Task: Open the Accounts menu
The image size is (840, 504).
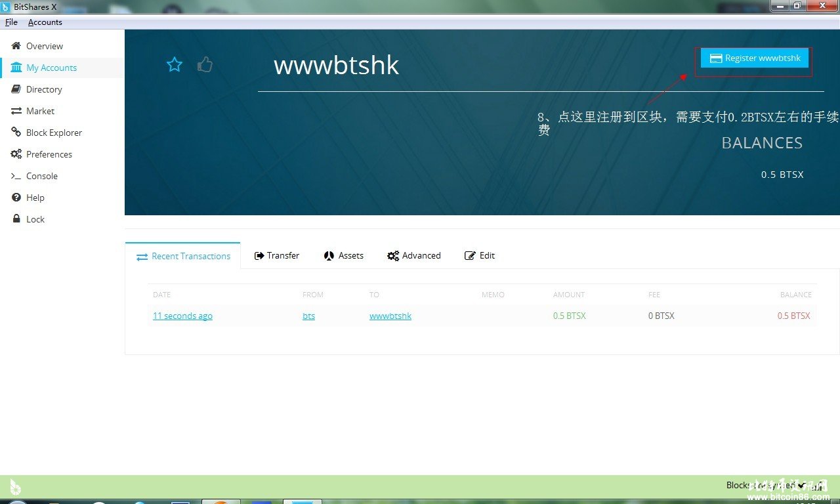Action: click(45, 22)
